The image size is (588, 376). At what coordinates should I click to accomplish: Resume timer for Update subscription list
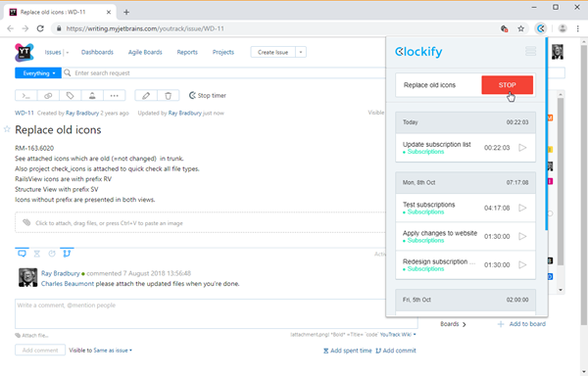522,148
